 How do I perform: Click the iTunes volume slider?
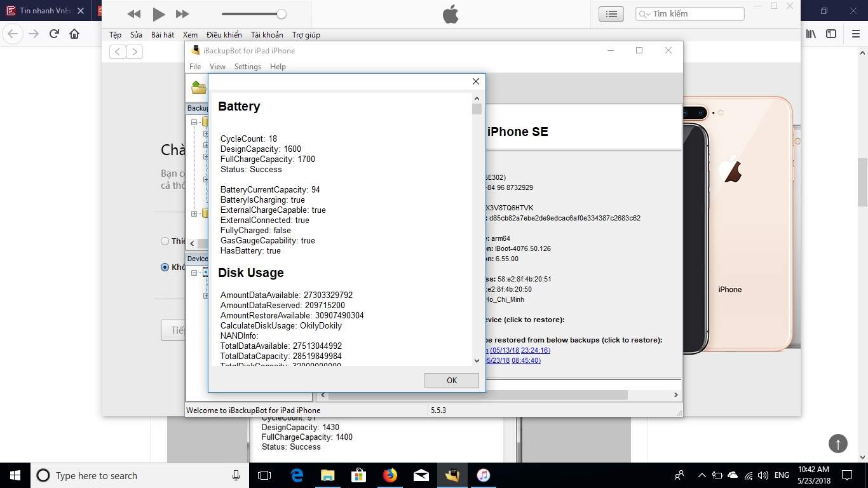253,14
